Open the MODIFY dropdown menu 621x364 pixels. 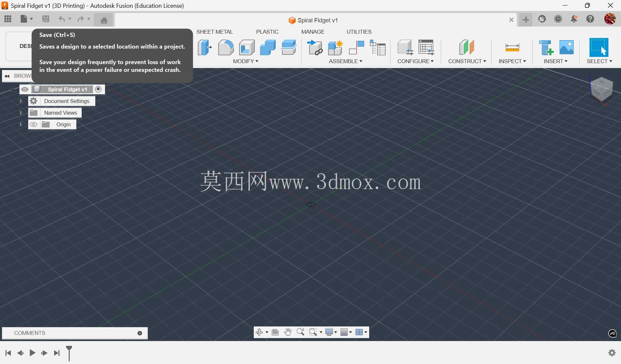point(245,61)
